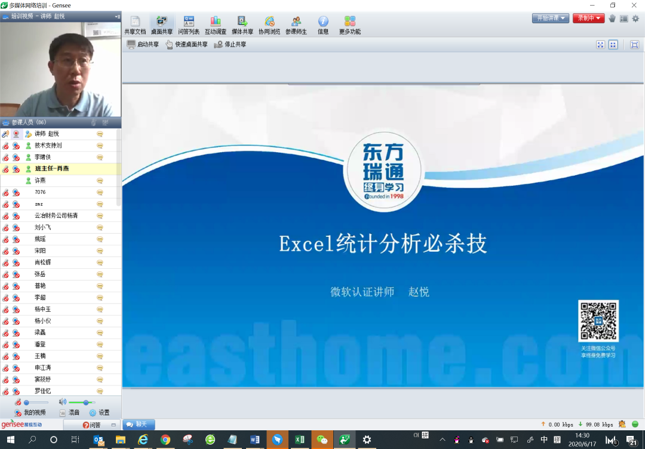Toggle microphone for attendee 罗佳忆
The image size is (645, 449).
[5, 391]
